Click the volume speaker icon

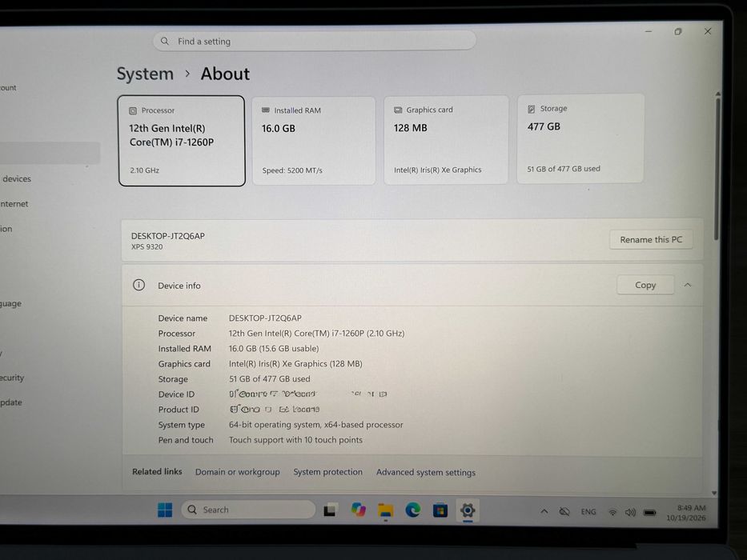click(x=630, y=512)
